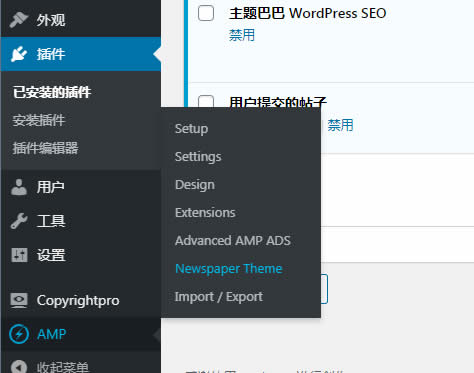
Task: Go to 安装插件 submenu
Action: [39, 120]
